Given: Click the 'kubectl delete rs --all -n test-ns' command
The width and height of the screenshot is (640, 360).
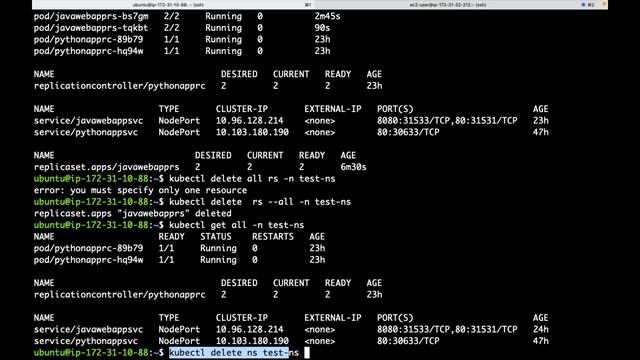Looking at the screenshot, I should click(x=260, y=202).
